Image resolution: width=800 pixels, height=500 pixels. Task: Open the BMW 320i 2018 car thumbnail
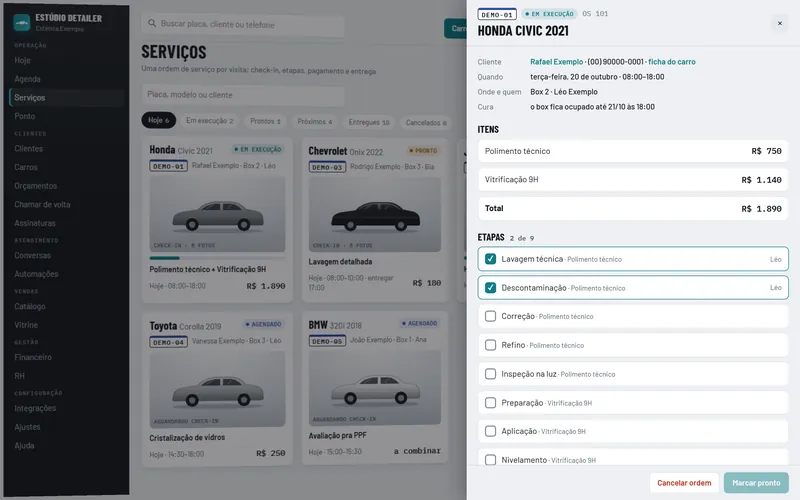[x=375, y=388]
